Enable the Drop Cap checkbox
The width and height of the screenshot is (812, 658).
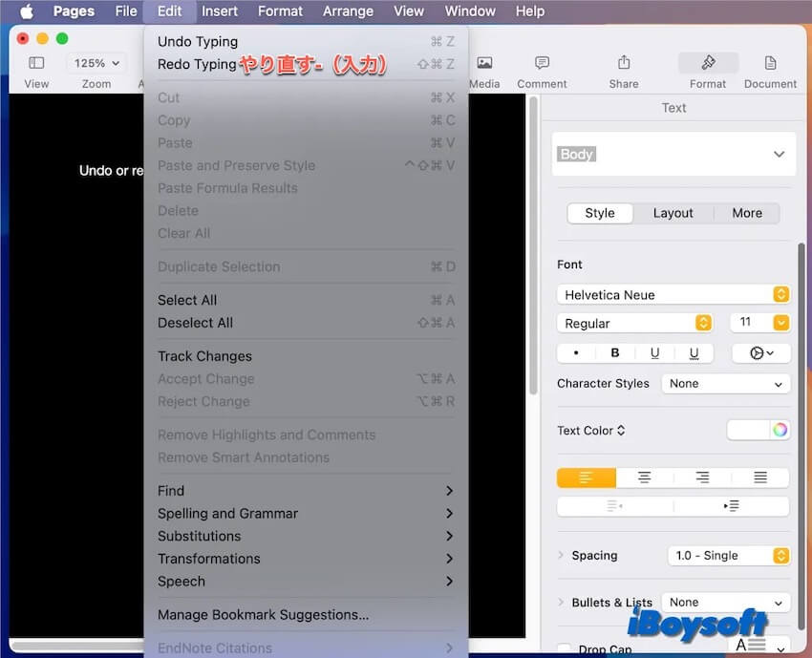[x=565, y=649]
